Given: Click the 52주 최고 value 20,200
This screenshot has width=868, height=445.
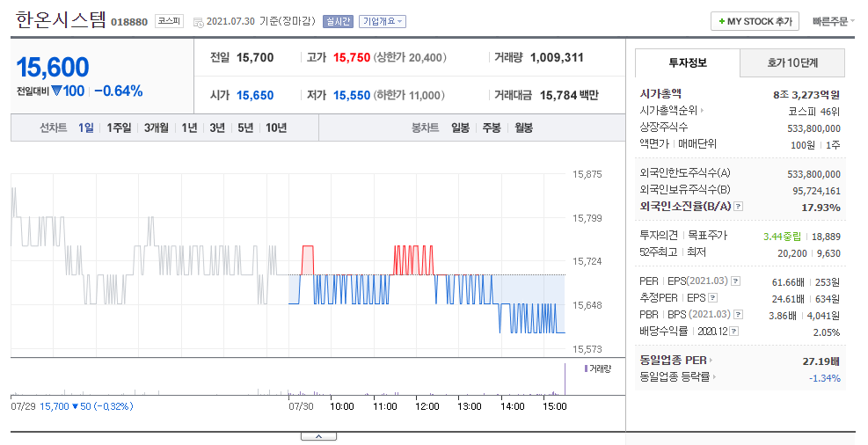Looking at the screenshot, I should point(792,253).
